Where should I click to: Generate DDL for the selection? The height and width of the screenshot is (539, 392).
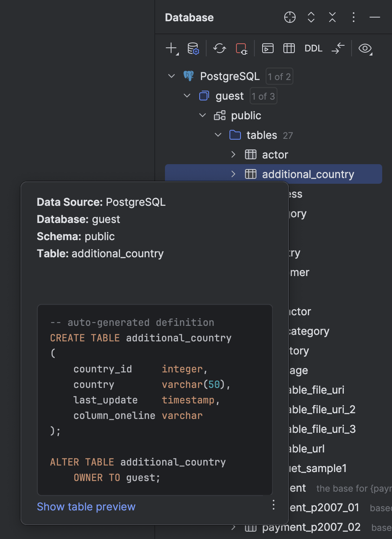click(313, 48)
